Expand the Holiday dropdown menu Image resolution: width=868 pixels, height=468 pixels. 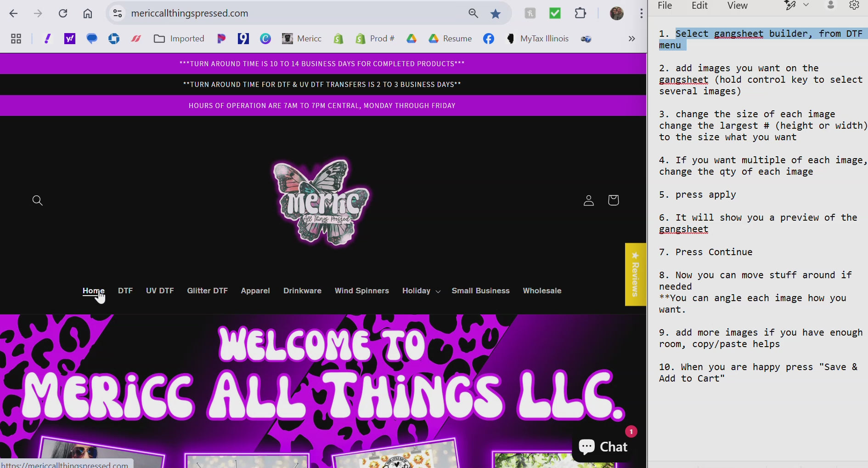coord(421,291)
